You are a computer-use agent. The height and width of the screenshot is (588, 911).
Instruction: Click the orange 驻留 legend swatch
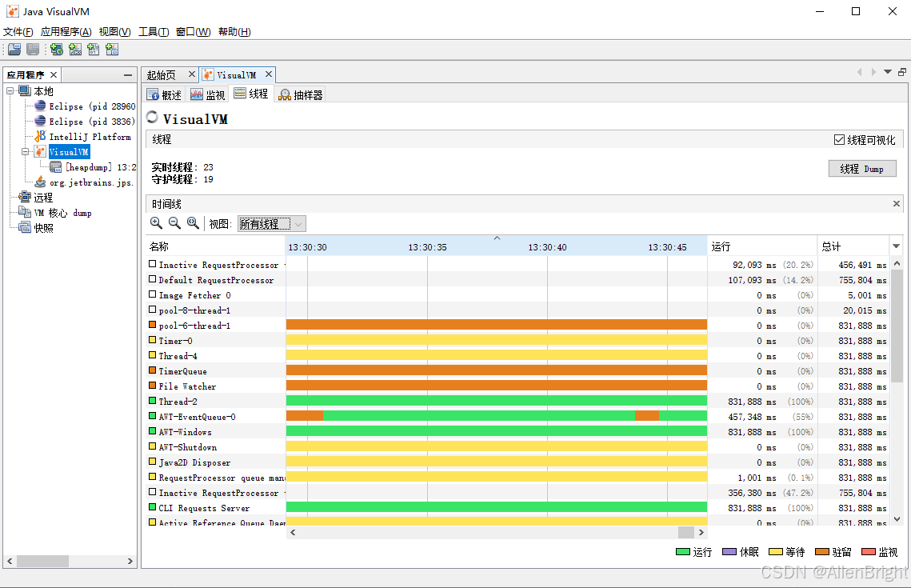[822, 551]
